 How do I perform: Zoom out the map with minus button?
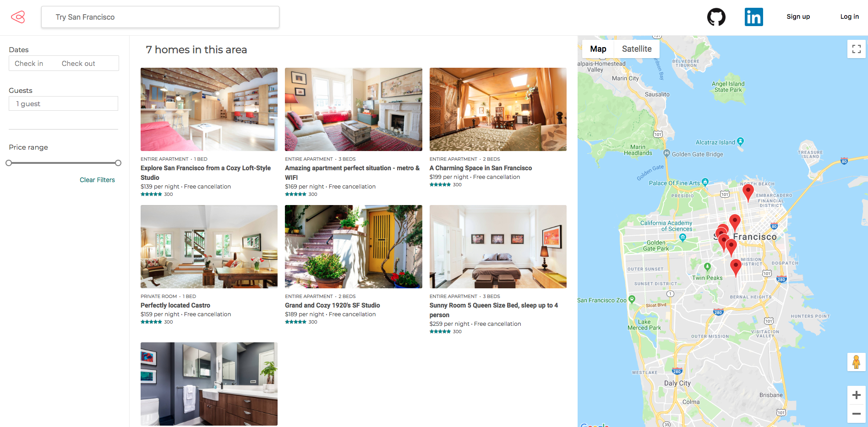pyautogui.click(x=856, y=414)
